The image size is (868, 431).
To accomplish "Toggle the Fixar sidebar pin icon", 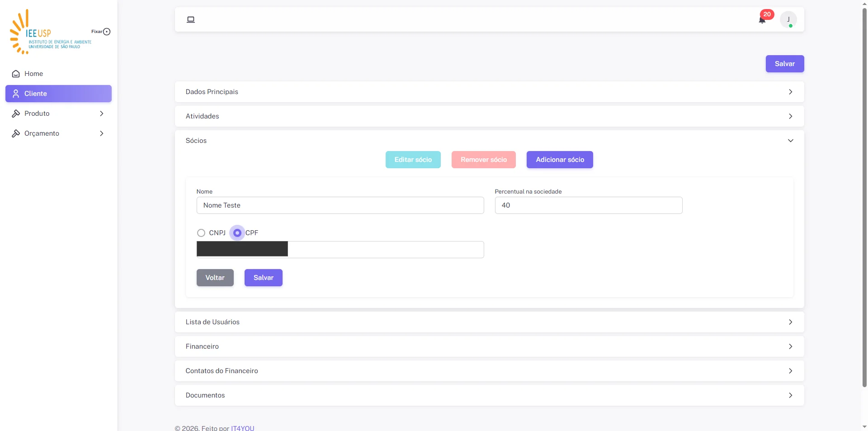I will pyautogui.click(x=107, y=32).
